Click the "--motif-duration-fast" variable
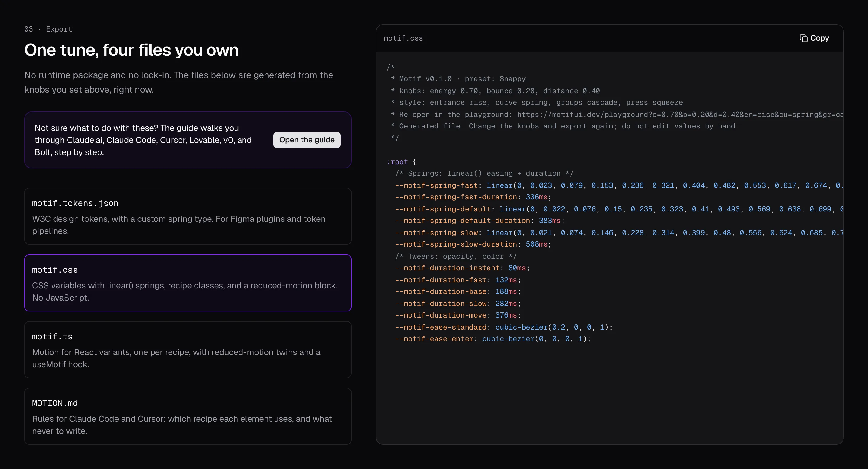The width and height of the screenshot is (868, 469). pyautogui.click(x=441, y=280)
